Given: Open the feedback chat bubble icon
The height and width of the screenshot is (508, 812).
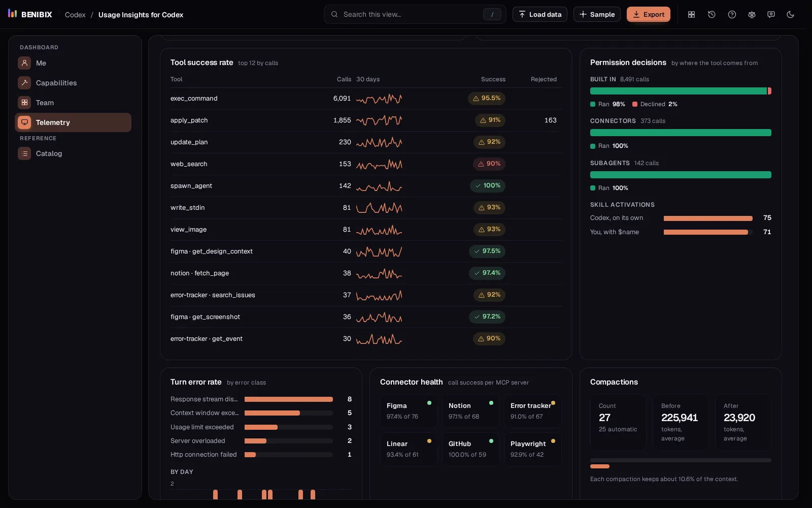Looking at the screenshot, I should coord(771,15).
